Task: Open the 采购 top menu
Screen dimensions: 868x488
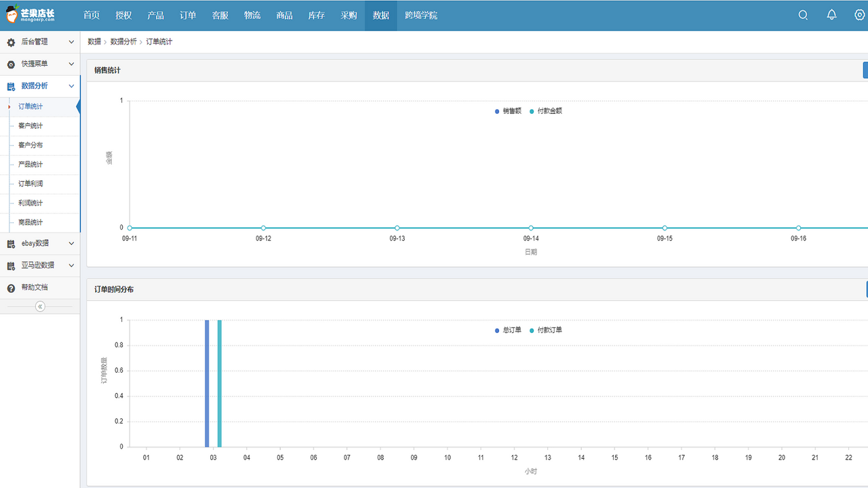Action: click(x=349, y=15)
